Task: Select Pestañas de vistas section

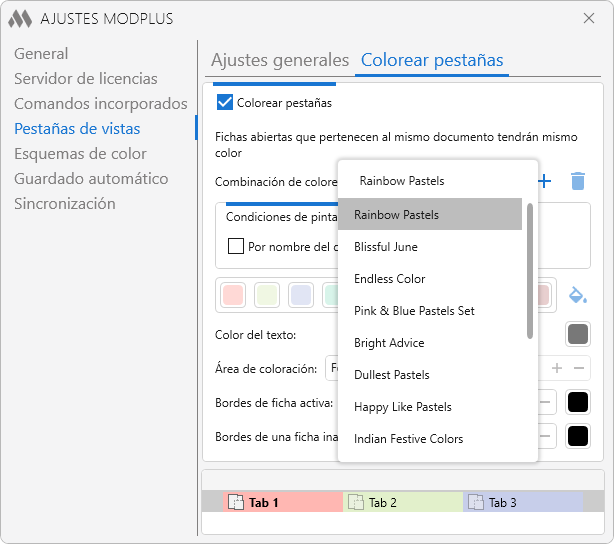Action: point(77,129)
